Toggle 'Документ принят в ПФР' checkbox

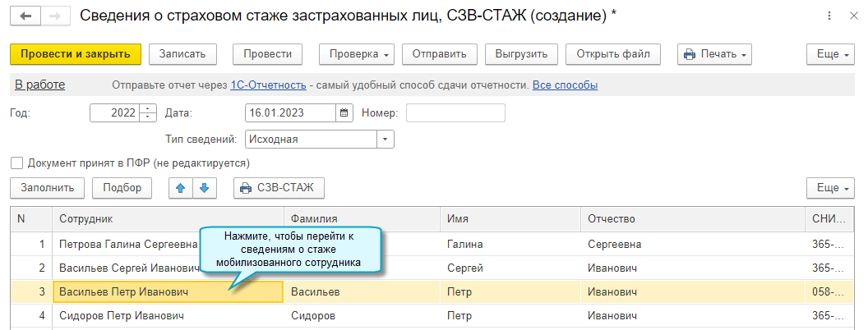(17, 163)
